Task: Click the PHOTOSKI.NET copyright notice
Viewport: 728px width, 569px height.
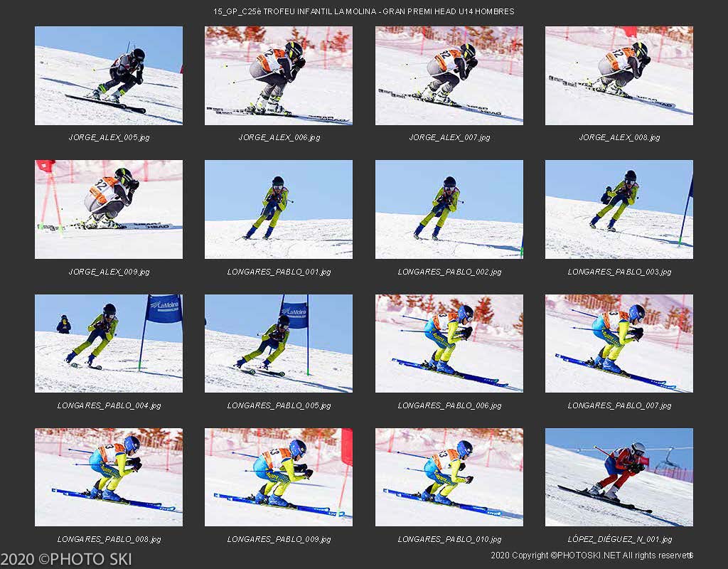Action: tap(591, 555)
